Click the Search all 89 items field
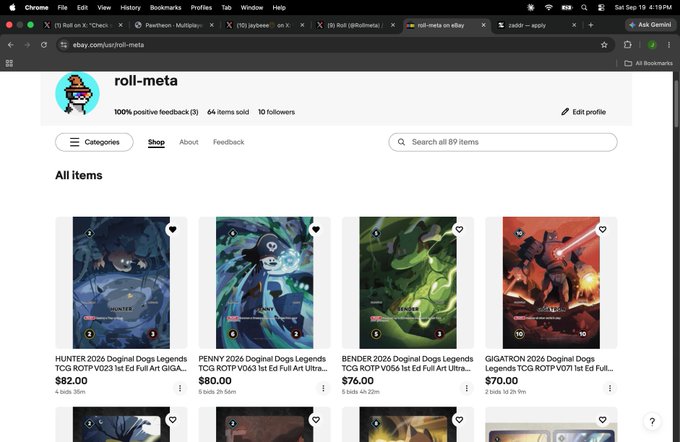This screenshot has width=680, height=442. [503, 142]
